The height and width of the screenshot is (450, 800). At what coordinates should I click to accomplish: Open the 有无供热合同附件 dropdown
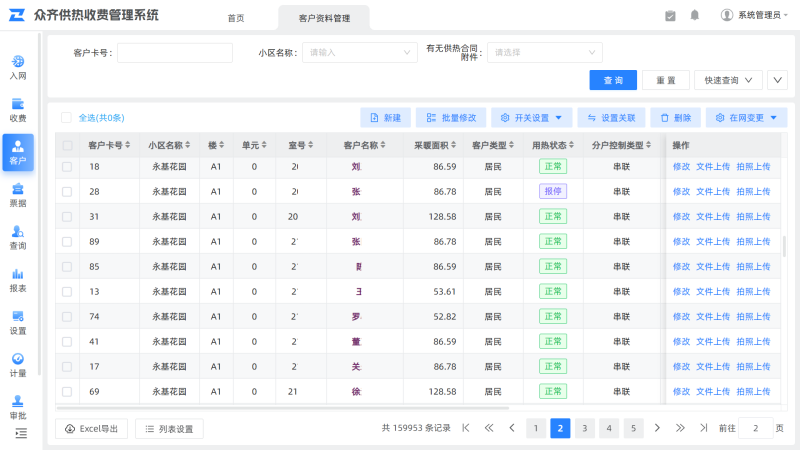(x=545, y=53)
